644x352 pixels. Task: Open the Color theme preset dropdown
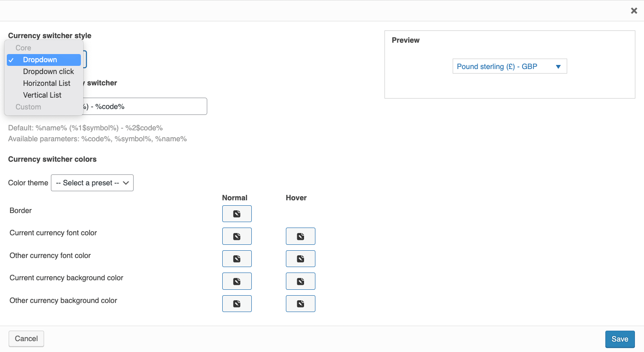tap(92, 183)
